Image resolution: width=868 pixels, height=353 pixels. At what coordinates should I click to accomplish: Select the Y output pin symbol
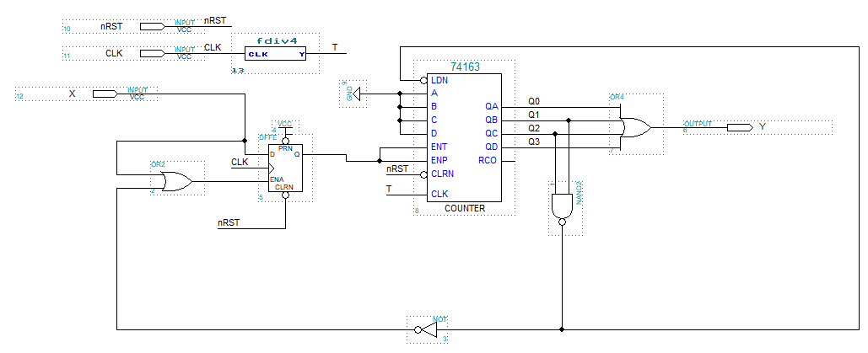(x=740, y=127)
